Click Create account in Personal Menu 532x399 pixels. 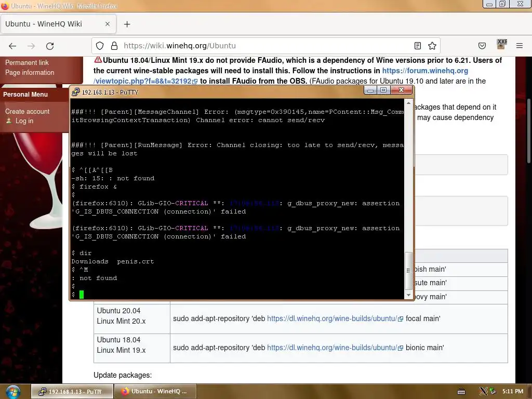click(x=27, y=111)
